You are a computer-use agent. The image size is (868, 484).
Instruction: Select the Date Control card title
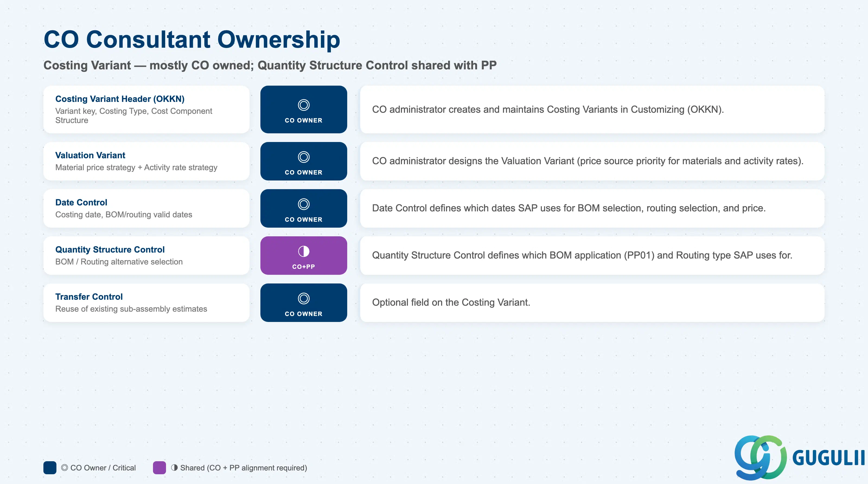pos(81,202)
